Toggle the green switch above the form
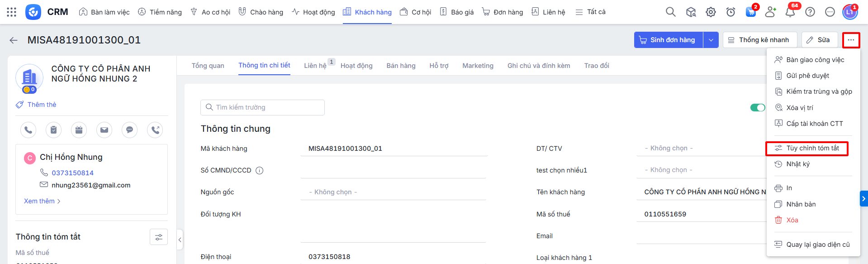Screen dimensions: 868x264 pyautogui.click(x=757, y=107)
